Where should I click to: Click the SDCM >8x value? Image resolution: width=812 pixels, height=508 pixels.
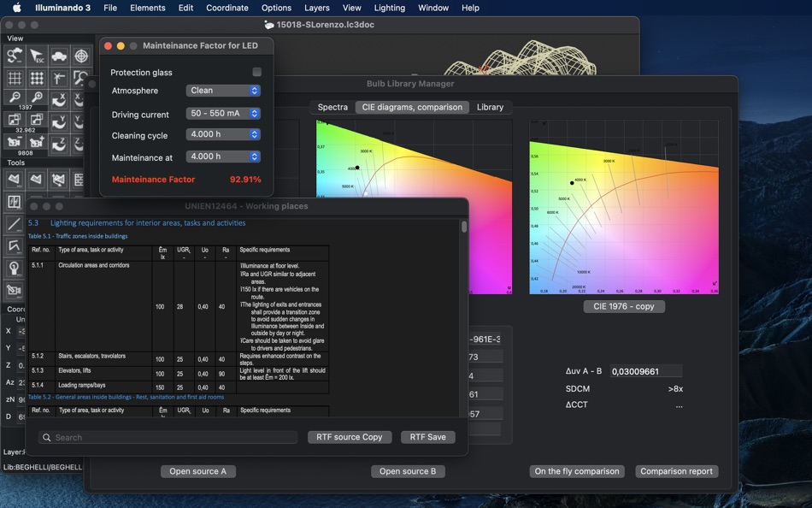(x=675, y=389)
